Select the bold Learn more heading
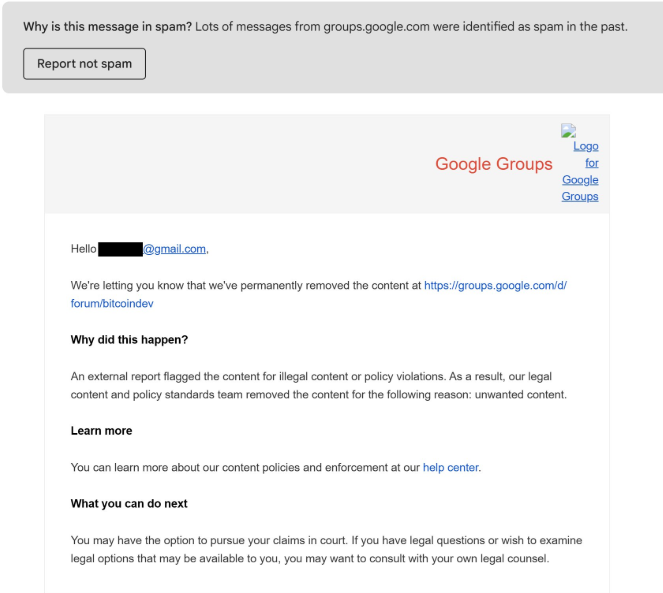 click(x=101, y=431)
